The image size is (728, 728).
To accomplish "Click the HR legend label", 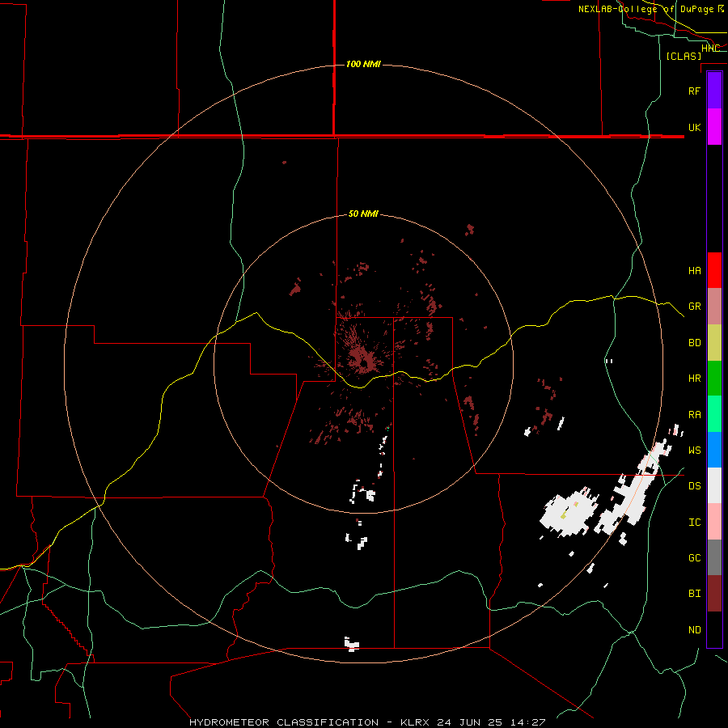I will (x=694, y=379).
